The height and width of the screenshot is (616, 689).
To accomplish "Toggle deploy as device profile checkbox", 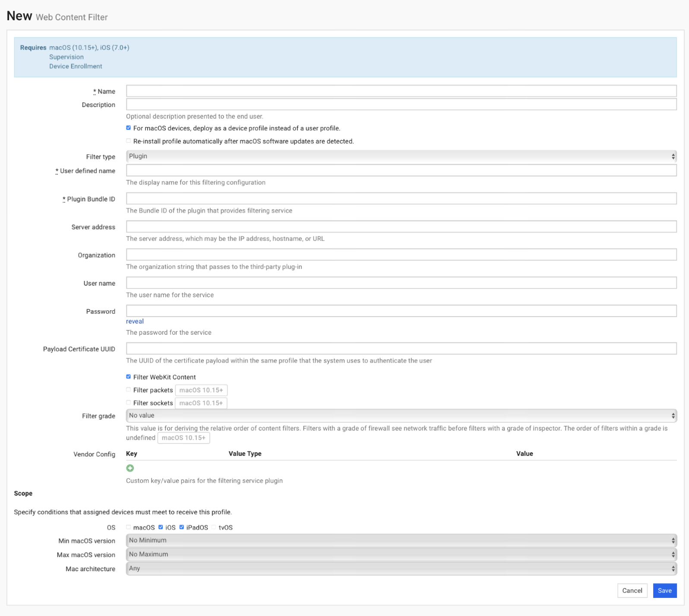I will tap(128, 128).
